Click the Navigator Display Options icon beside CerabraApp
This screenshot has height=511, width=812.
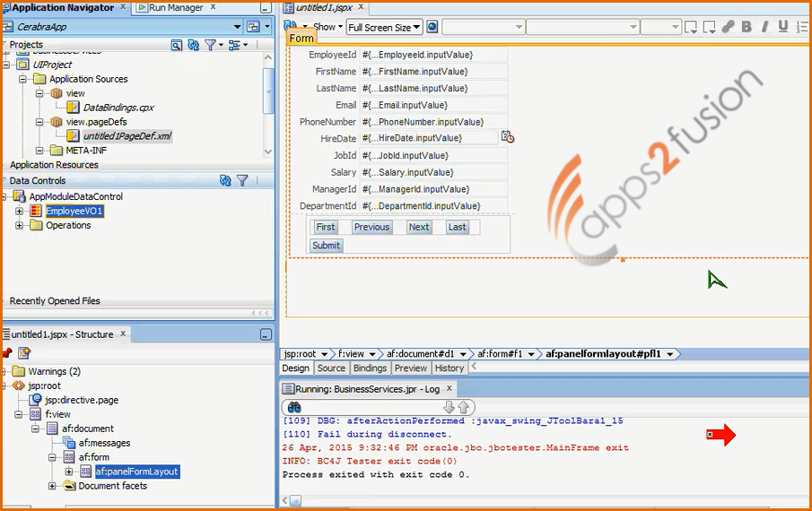[253, 26]
